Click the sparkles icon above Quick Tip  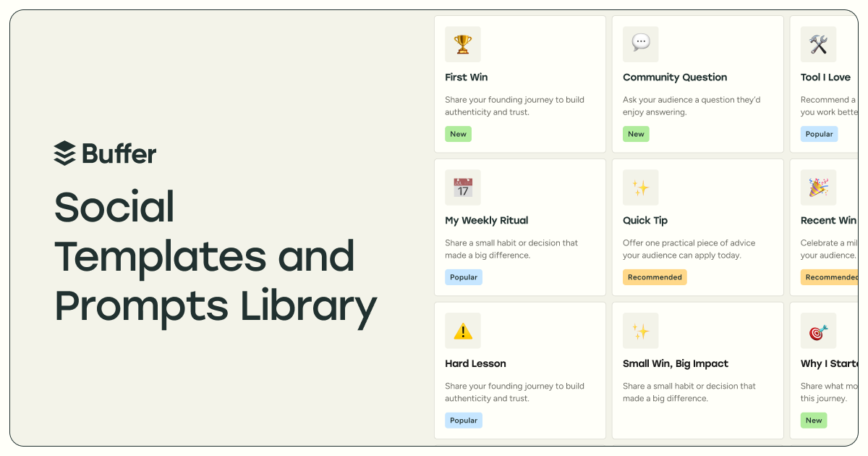click(641, 187)
